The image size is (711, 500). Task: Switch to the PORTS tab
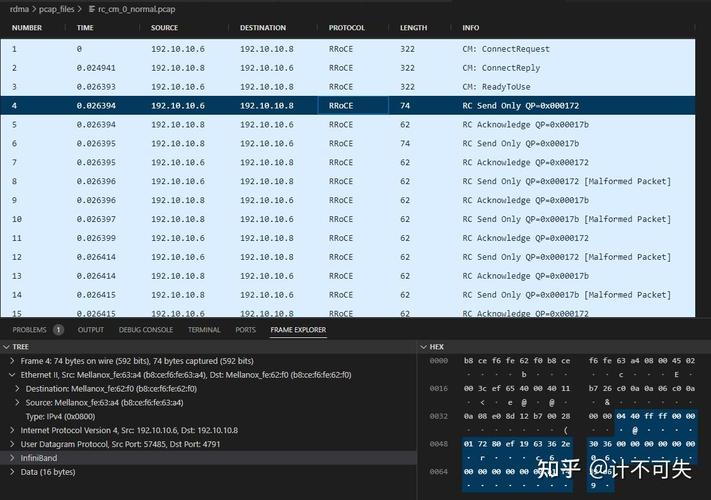pyautogui.click(x=245, y=330)
